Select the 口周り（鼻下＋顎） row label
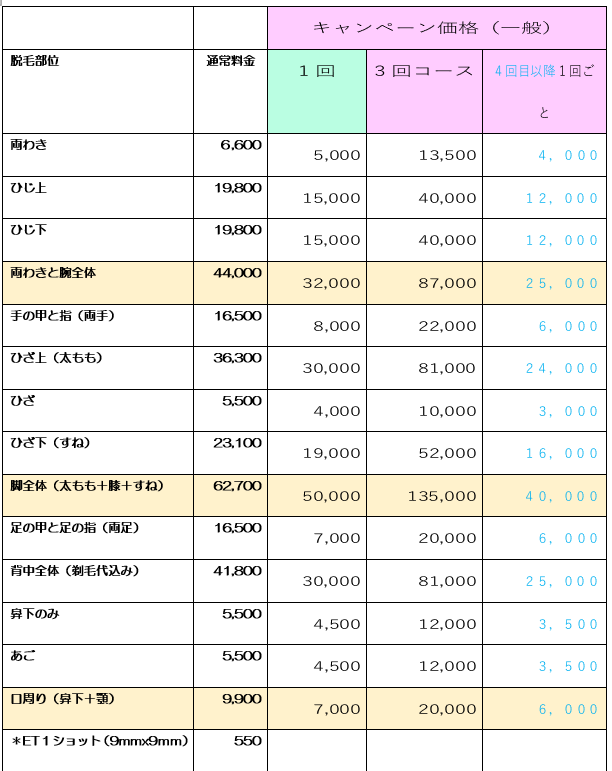Screen dimensions: 612x771 point(66,699)
